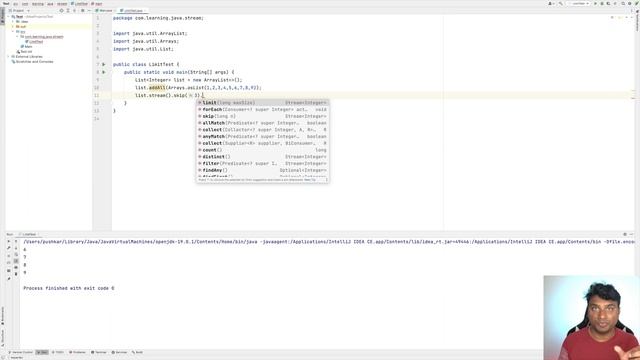Click run gutter icon beside main method

(104, 72)
